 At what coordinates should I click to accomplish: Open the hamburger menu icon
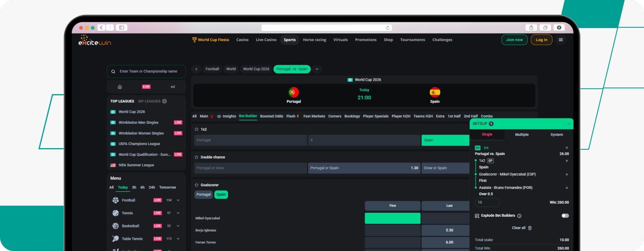click(x=561, y=40)
